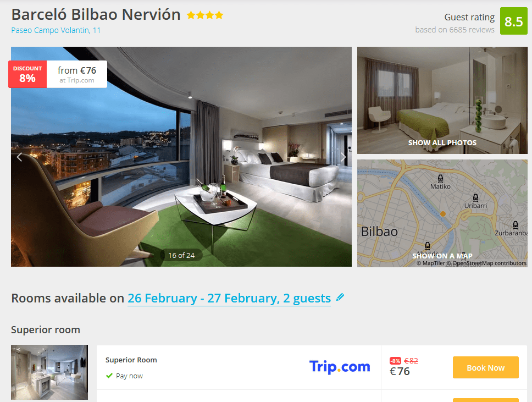Show the previous photo with left arrow
Viewport: 532px width, 402px height.
[19, 157]
